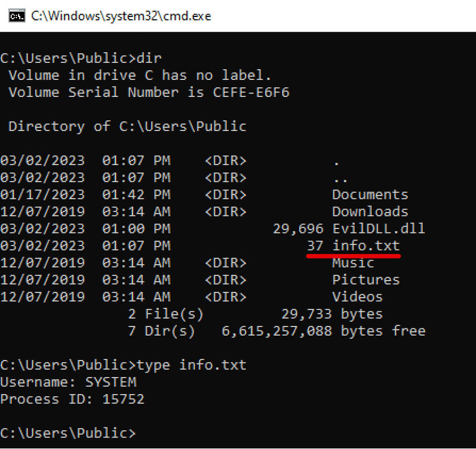Click the '2 File(s)' summary text
Image resolution: width=476 pixels, height=449 pixels.
[165, 314]
